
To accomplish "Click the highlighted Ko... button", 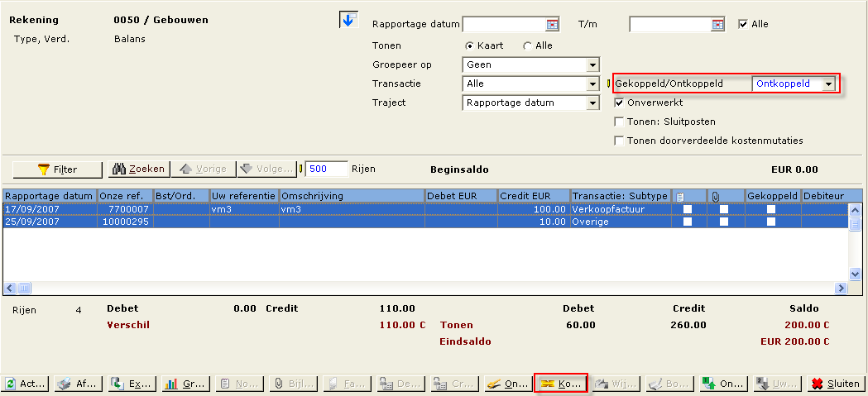I will coord(561,384).
